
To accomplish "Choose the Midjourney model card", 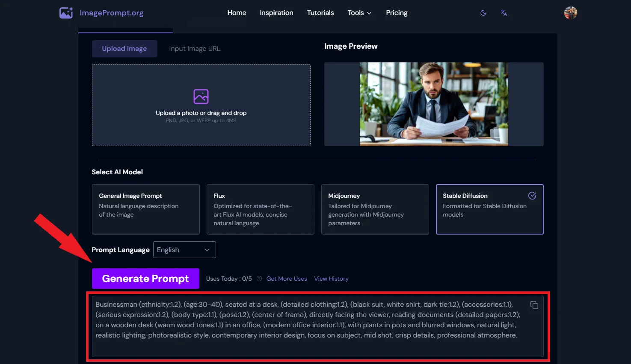I will click(375, 209).
